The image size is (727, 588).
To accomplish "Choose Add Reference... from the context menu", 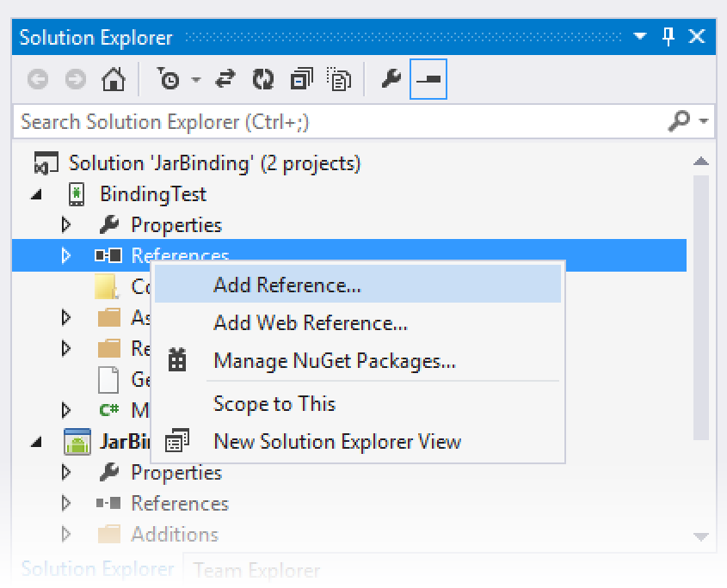I will pyautogui.click(x=286, y=285).
